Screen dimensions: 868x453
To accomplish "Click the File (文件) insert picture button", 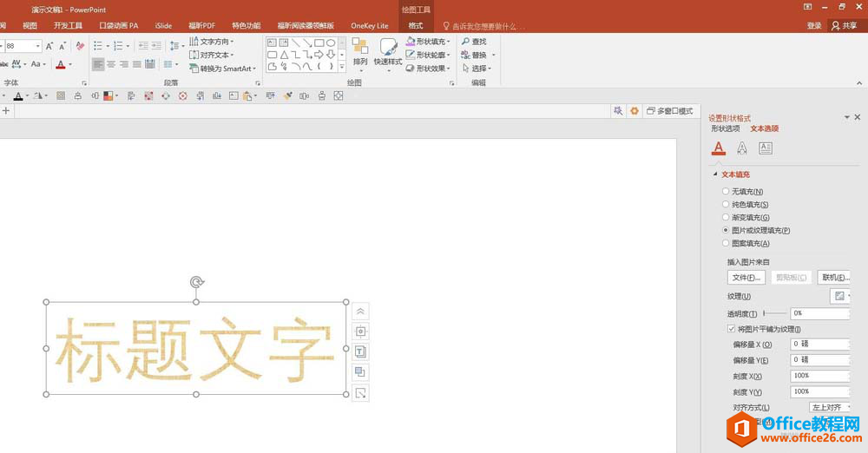I will [746, 278].
